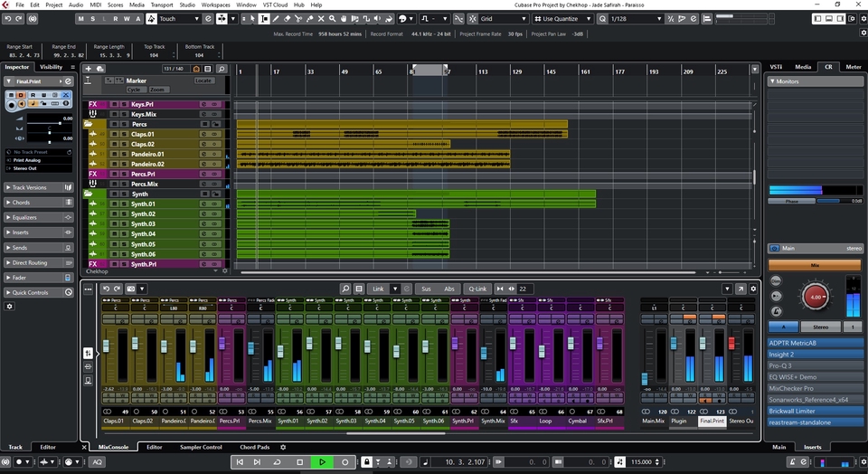
Task: Click the tempo field showing 115.000
Action: tap(642, 462)
